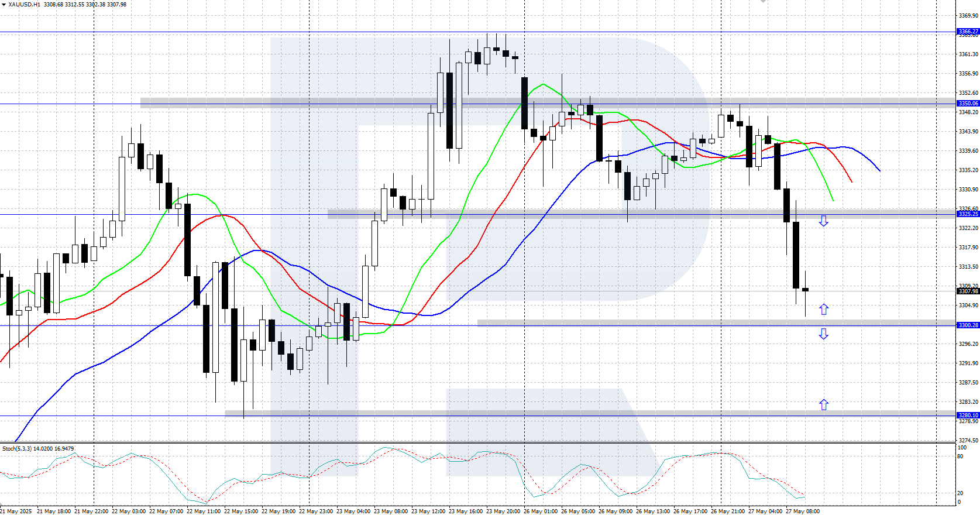The image size is (980, 515).
Task: Click the 22 May 19:00 time label
Action: pos(278,511)
